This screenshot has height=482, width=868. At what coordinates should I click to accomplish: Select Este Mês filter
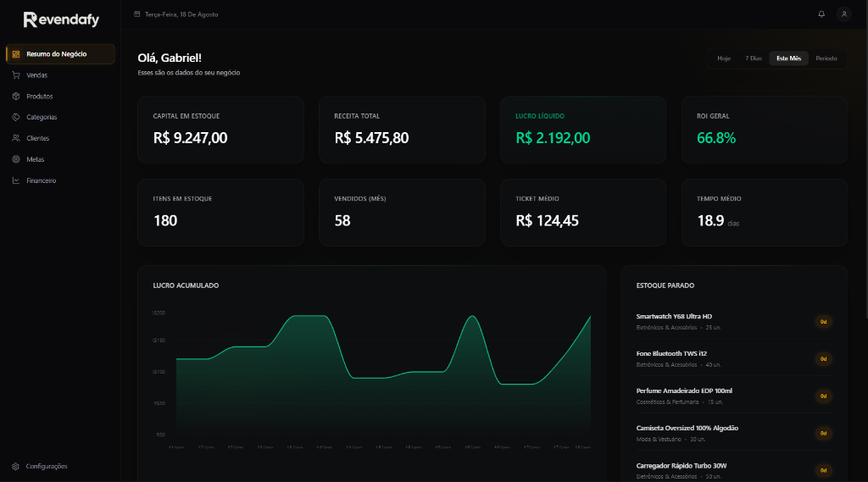pos(789,58)
